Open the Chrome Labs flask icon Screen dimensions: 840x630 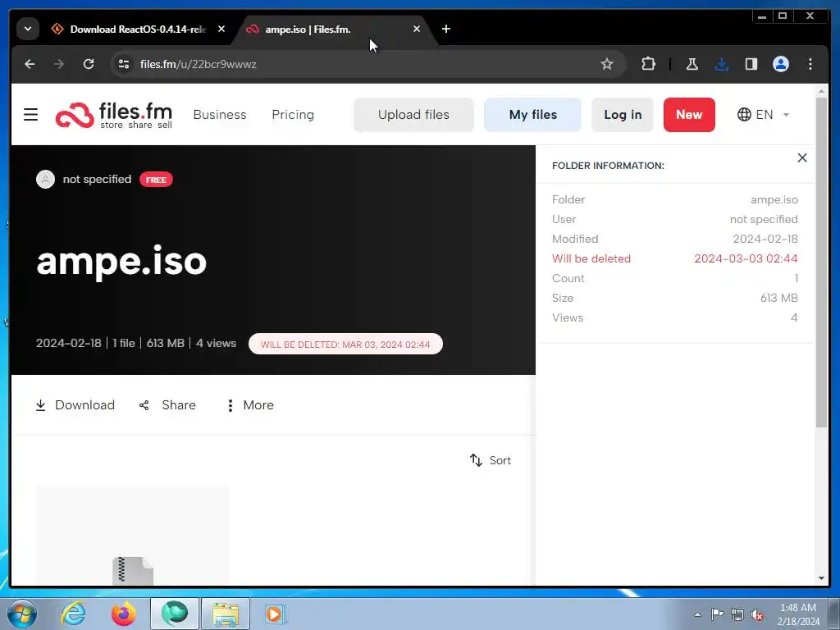(x=692, y=64)
